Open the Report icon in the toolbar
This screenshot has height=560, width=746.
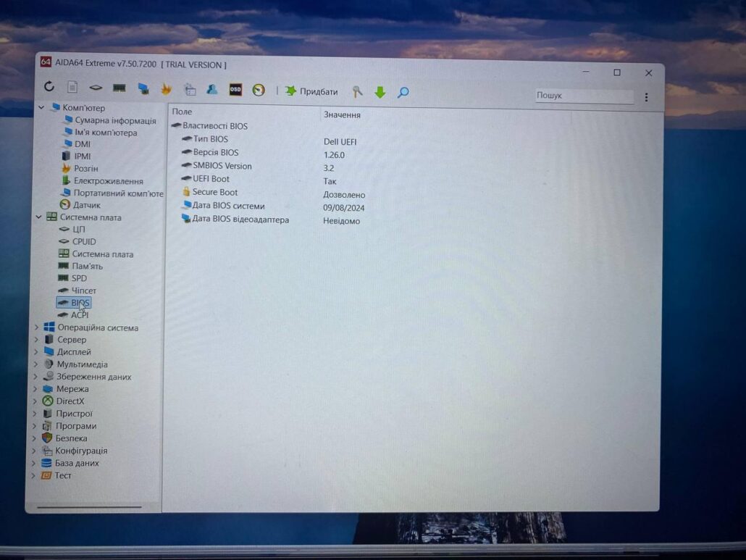point(72,88)
